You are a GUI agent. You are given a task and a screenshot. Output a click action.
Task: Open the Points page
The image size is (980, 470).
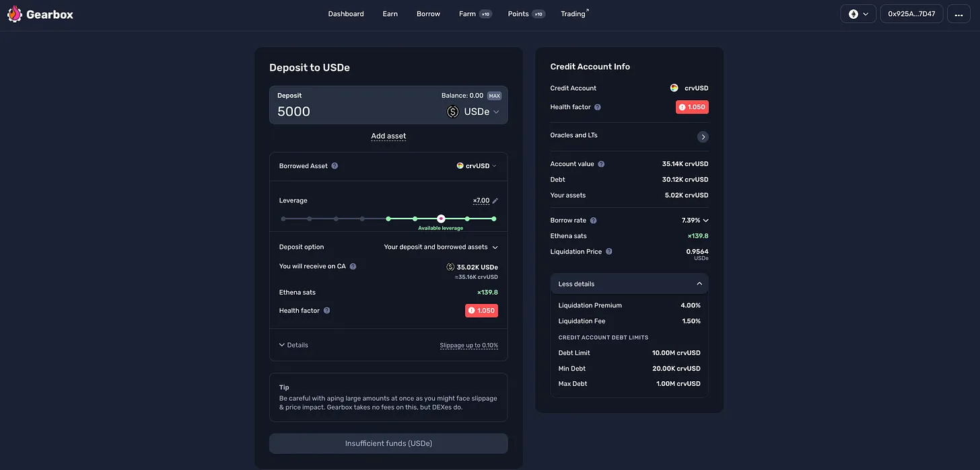coord(518,14)
